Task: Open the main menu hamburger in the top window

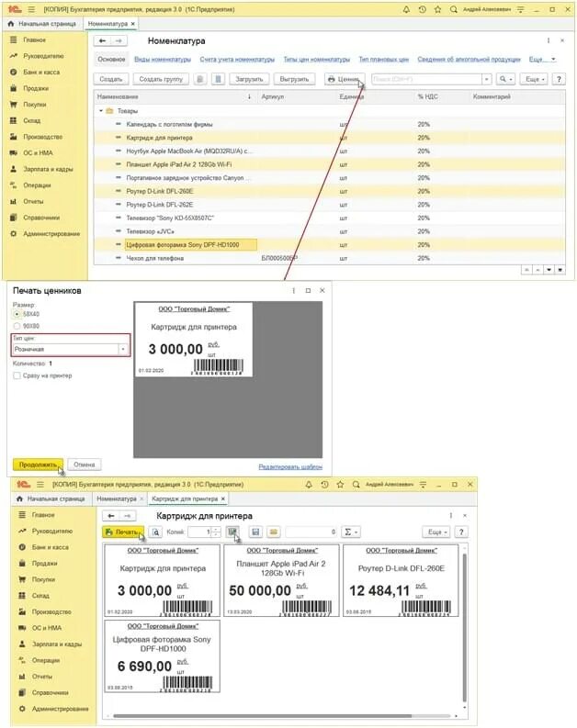Action: 31,9
